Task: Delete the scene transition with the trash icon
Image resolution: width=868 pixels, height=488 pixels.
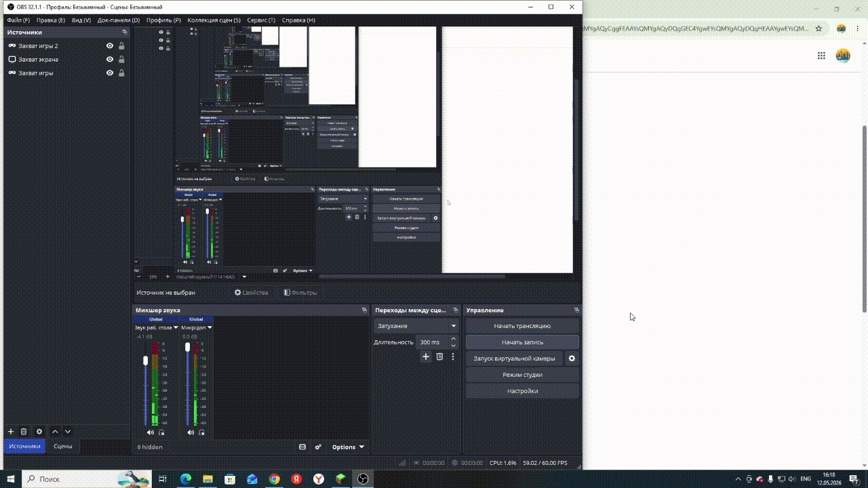Action: tap(439, 357)
